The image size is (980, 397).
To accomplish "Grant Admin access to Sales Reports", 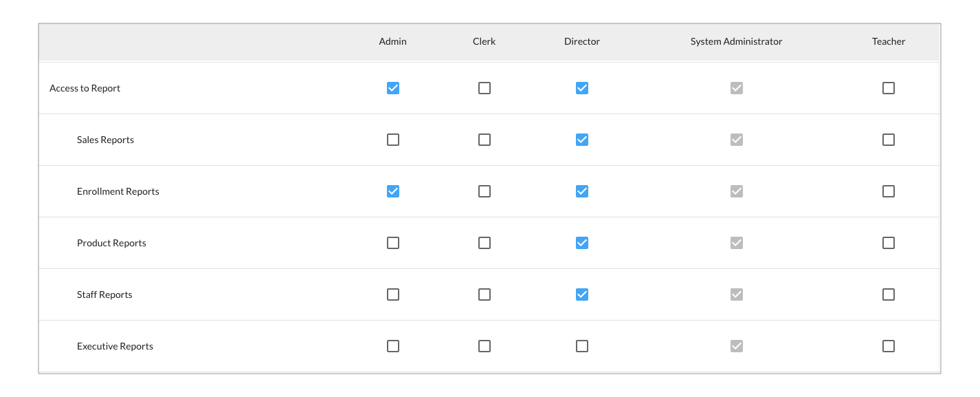I will point(393,140).
